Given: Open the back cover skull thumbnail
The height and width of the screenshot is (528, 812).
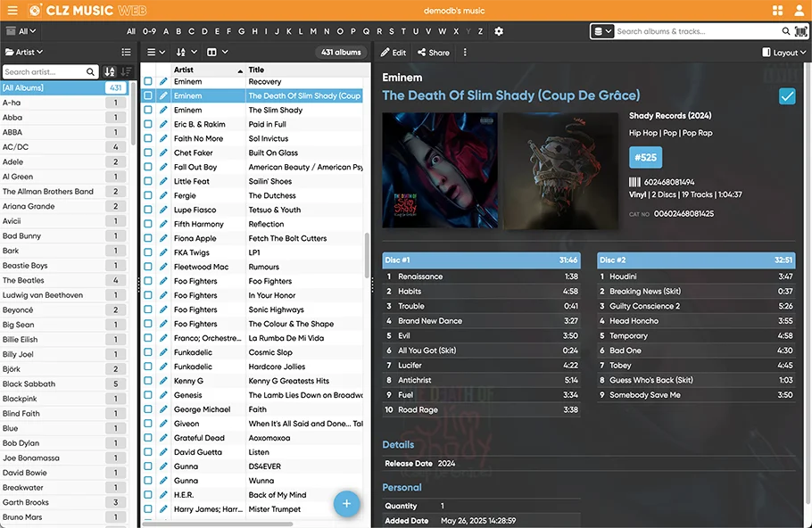Looking at the screenshot, I should [x=560, y=170].
